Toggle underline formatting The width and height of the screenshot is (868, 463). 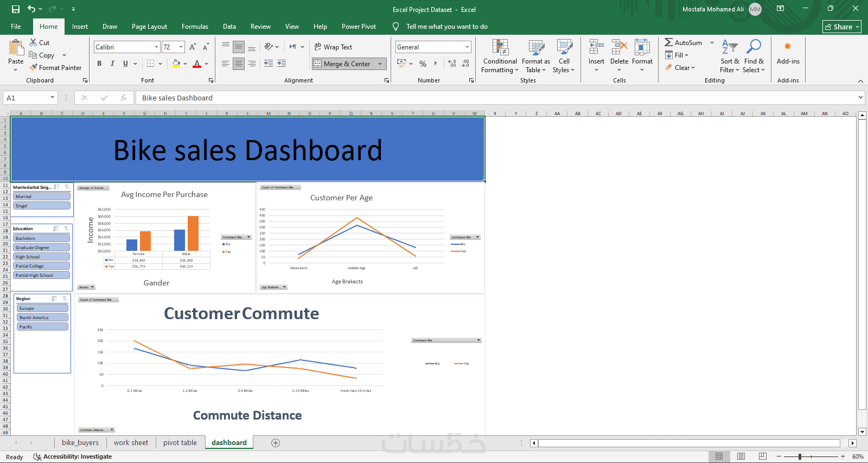click(125, 64)
